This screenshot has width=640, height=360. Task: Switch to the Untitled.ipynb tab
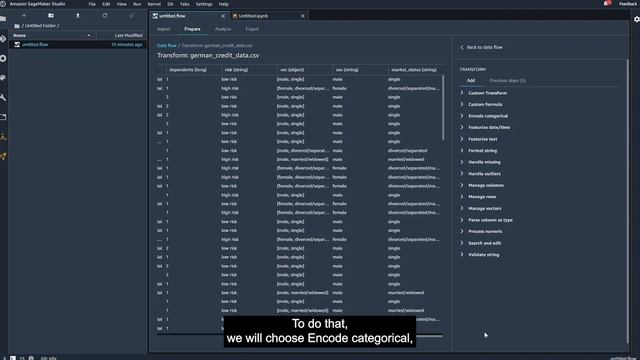pyautogui.click(x=253, y=16)
